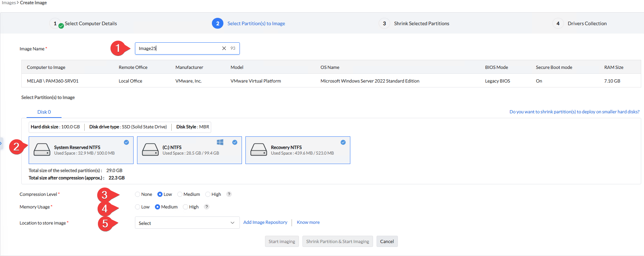Viewport: 644px width, 256px height.
Task: Uncheck the System Reserved NTFS partition
Action: (x=126, y=142)
